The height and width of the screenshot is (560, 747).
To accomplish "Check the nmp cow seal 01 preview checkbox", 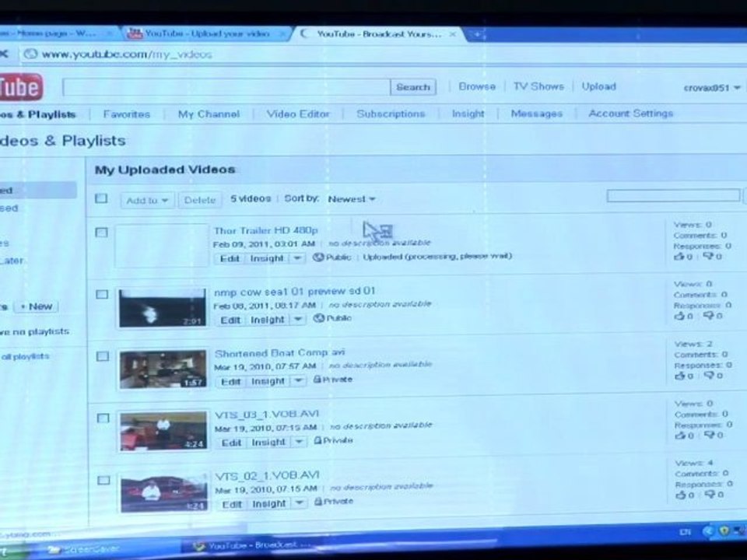I will point(102,294).
